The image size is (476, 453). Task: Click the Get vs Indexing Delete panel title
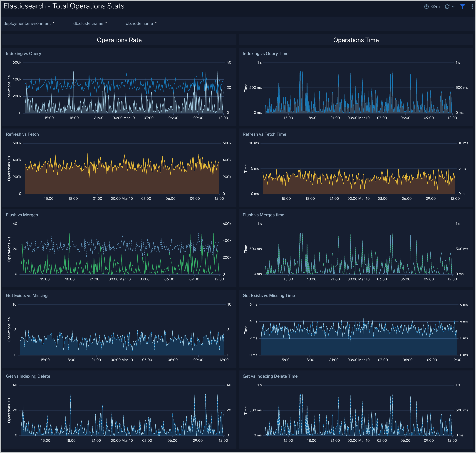(28, 376)
